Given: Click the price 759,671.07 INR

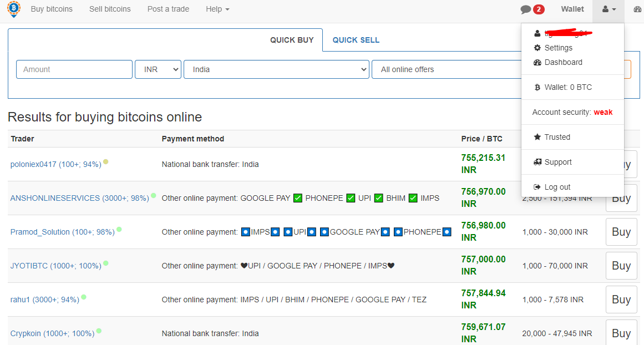Looking at the screenshot, I should point(483,333).
